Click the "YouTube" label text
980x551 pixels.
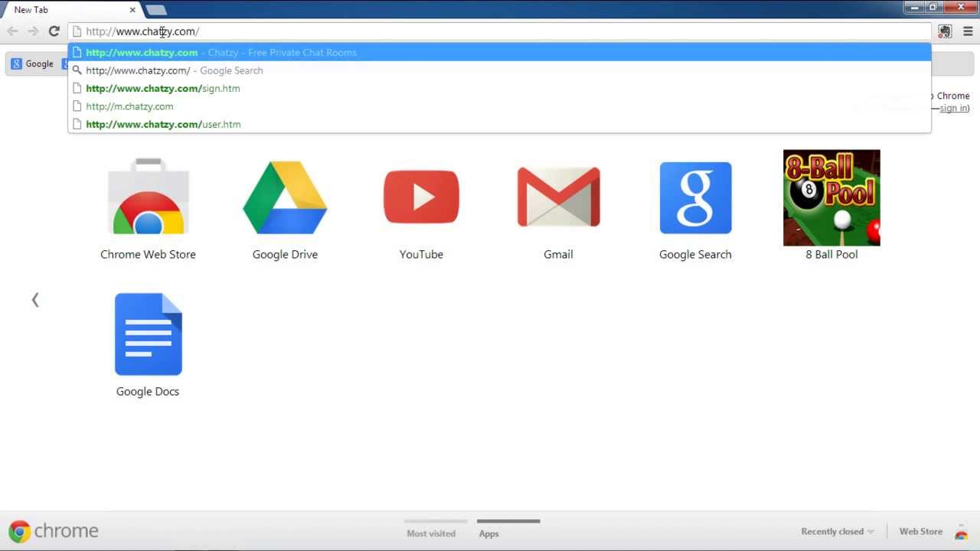421,254
